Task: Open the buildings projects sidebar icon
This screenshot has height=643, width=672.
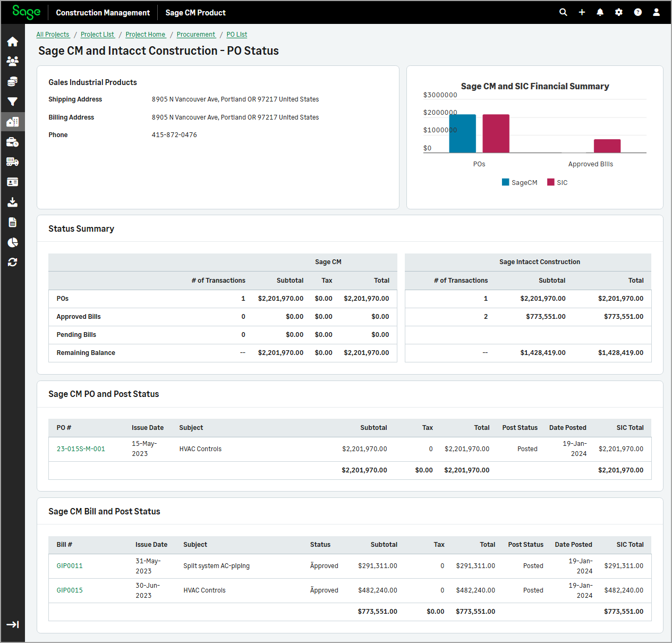Action: click(x=13, y=122)
